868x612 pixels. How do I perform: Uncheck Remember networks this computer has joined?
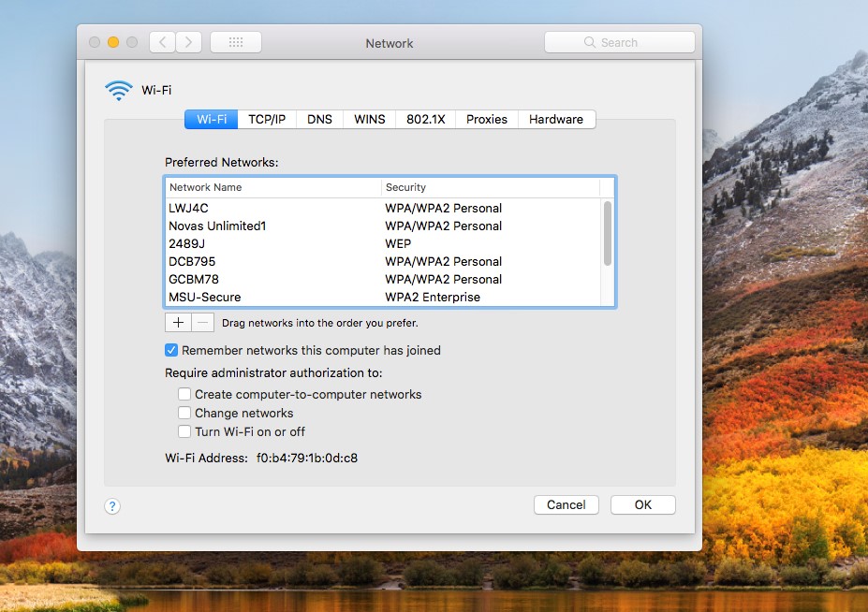[170, 350]
